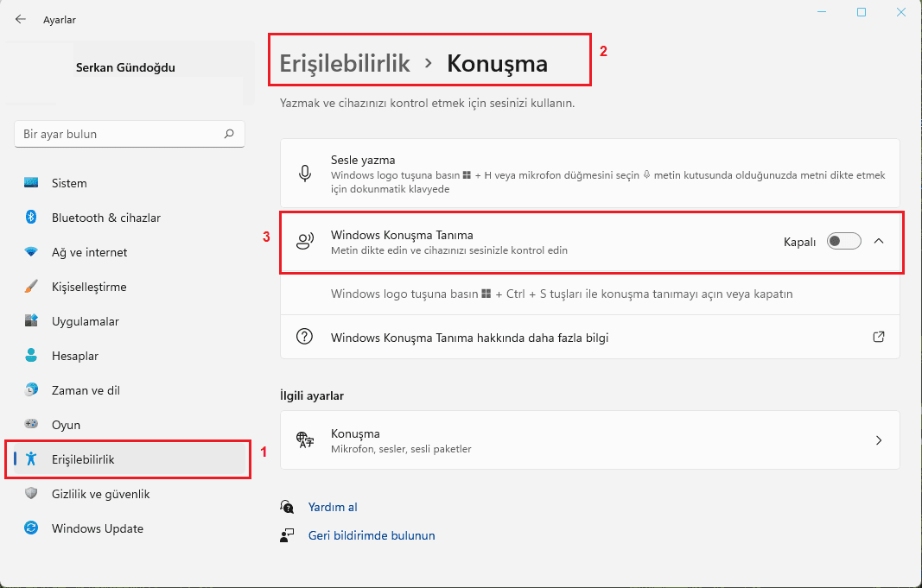
Task: Click the shield icon for Gizlilik ve güvenlik
Action: [x=31, y=493]
